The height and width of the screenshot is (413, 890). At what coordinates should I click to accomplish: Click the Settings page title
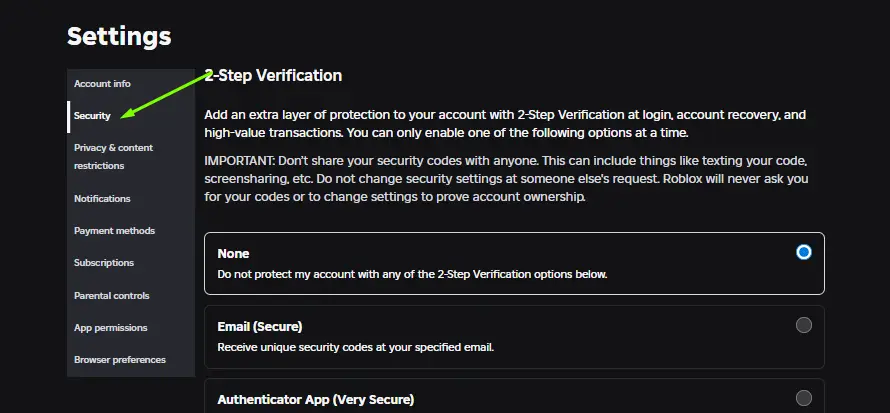click(x=119, y=37)
